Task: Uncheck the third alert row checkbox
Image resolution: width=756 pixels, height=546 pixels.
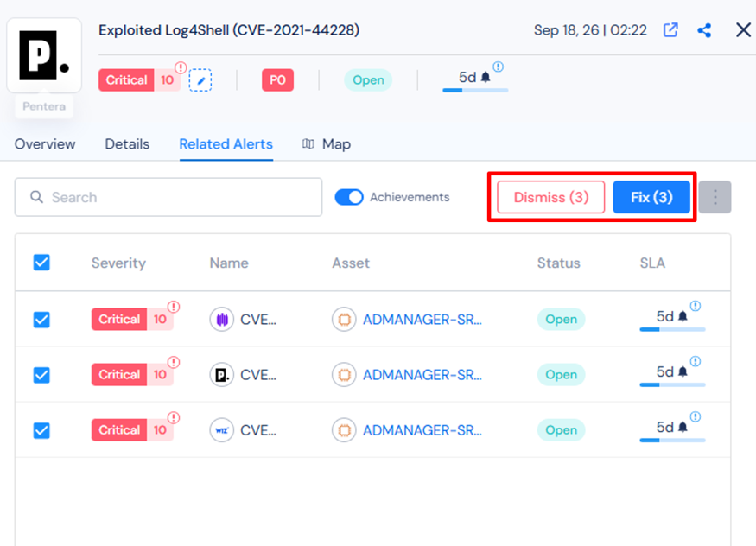Action: [41, 430]
